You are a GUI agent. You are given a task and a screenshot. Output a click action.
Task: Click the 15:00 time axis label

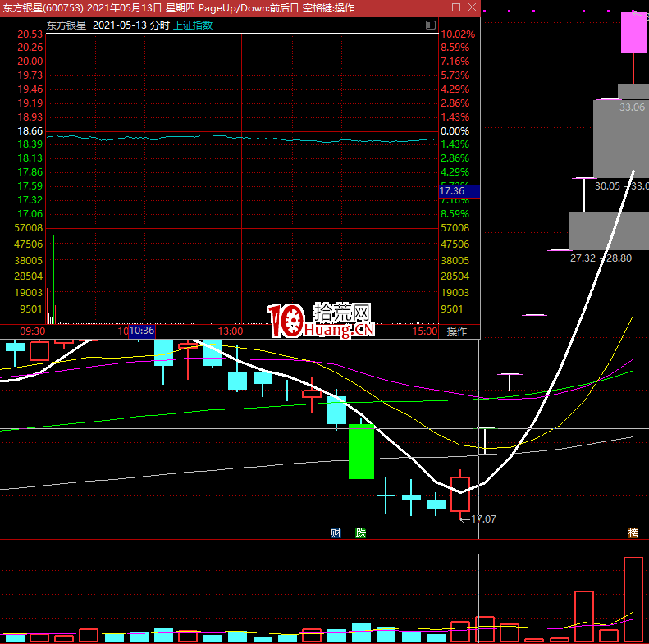(425, 331)
